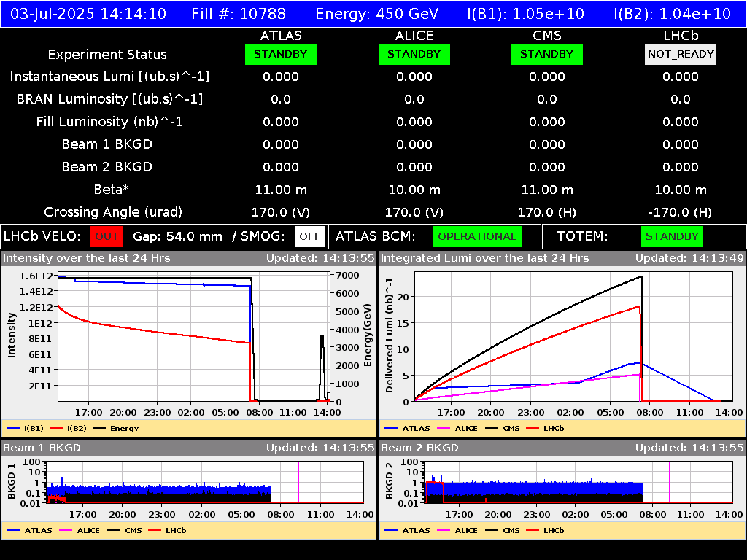The height and width of the screenshot is (560, 747).
Task: Click ALICE legend in Integrated Lumi chart
Action: [457, 428]
